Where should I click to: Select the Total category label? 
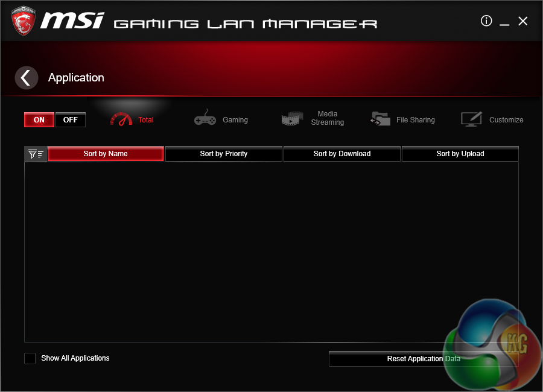pos(146,120)
